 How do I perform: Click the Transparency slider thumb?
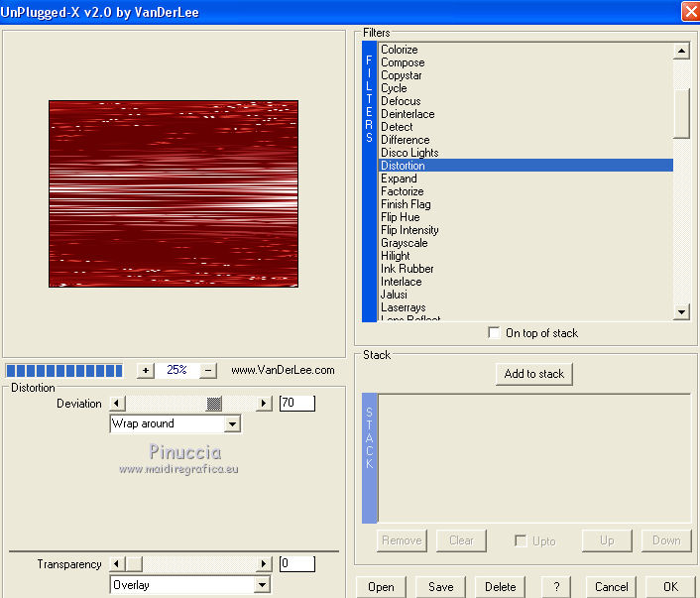pos(134,564)
